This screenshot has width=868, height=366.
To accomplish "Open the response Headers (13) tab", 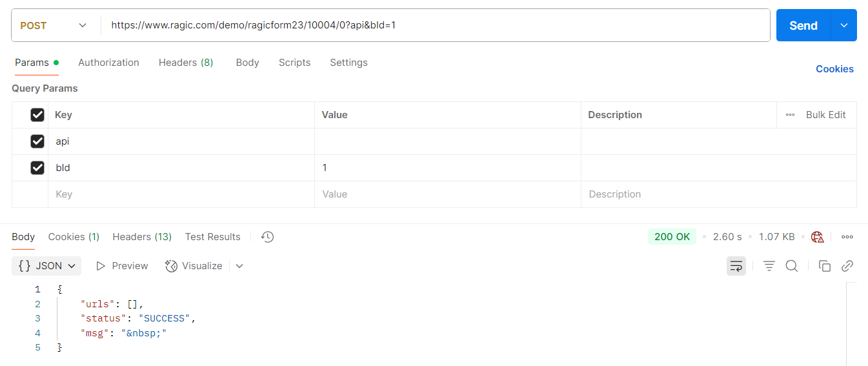I will [142, 237].
